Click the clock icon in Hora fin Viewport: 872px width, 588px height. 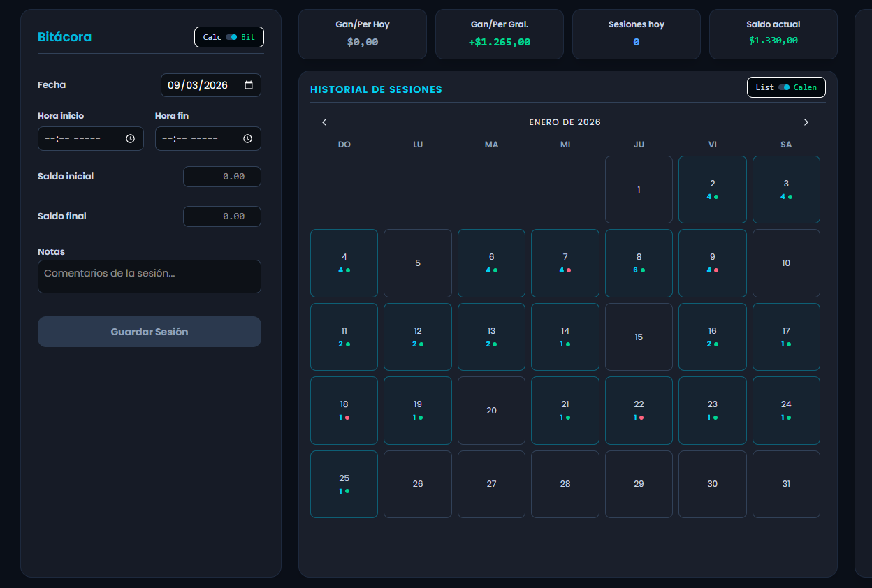click(x=247, y=139)
